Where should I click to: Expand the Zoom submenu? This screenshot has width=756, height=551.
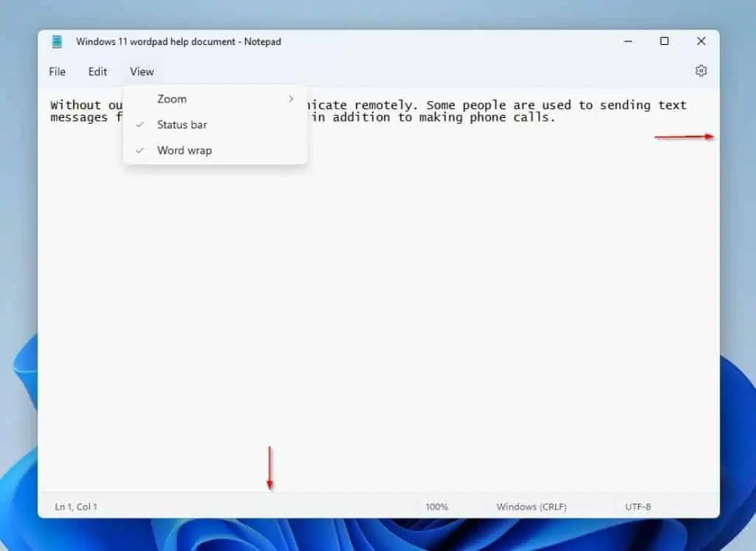tap(216, 100)
